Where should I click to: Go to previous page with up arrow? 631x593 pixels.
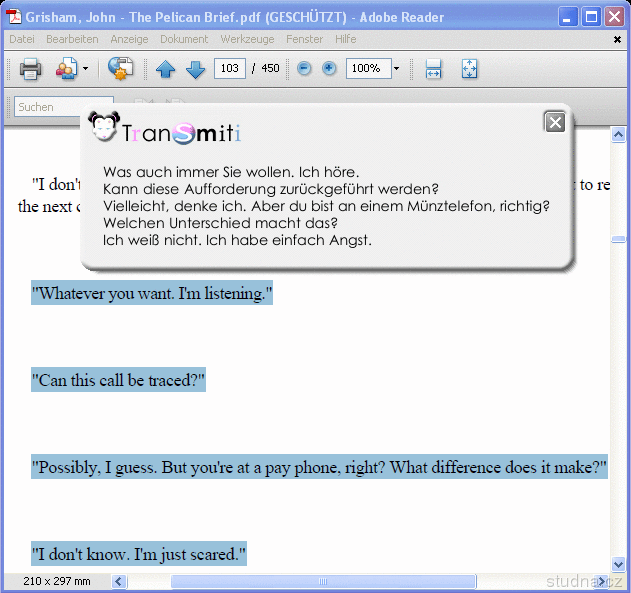point(166,69)
